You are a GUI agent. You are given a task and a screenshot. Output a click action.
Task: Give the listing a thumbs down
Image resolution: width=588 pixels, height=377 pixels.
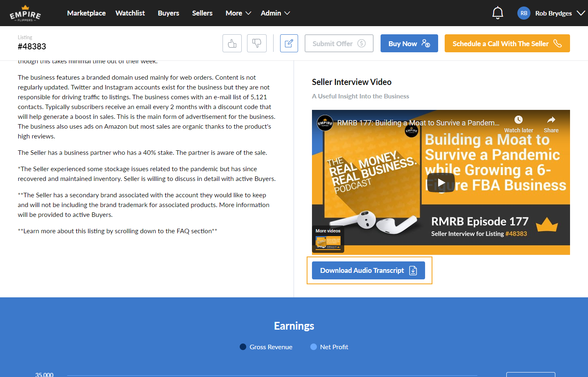click(257, 43)
